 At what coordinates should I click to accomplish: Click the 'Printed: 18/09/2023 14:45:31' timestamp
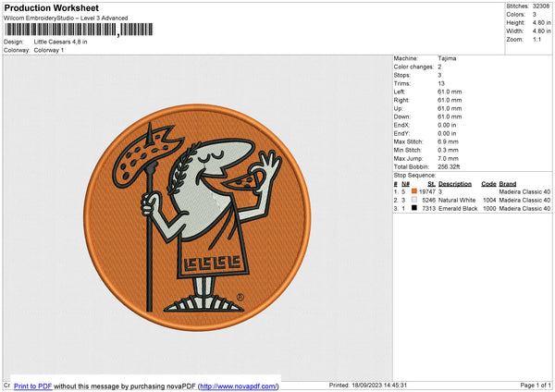pos(368,385)
